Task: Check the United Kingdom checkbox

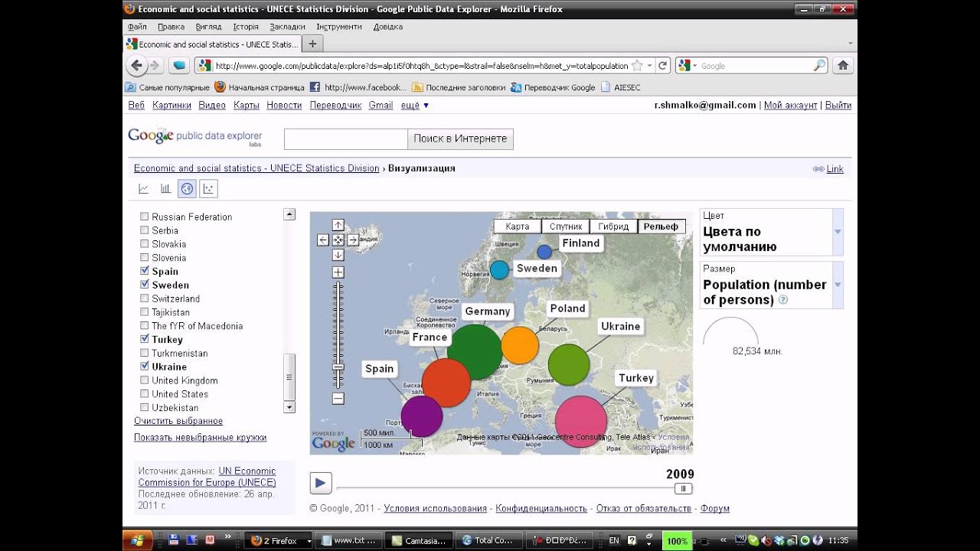Action: [x=144, y=380]
